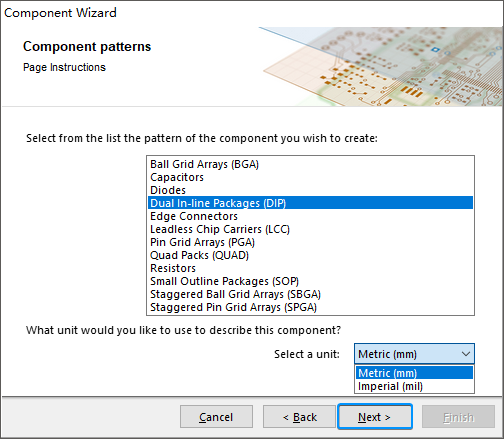The width and height of the screenshot is (504, 439).
Task: Click the PCB banner image
Action: pyautogui.click(x=381, y=67)
